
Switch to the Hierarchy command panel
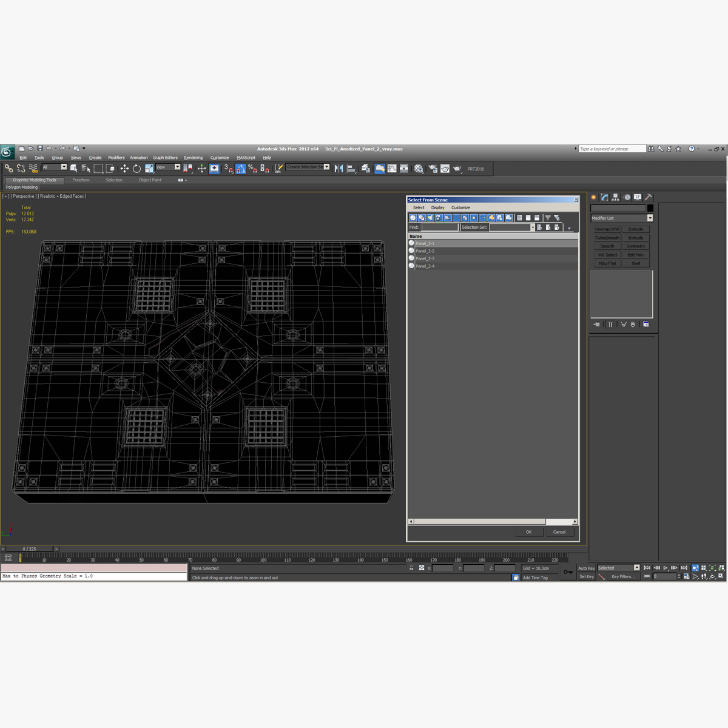pos(616,197)
